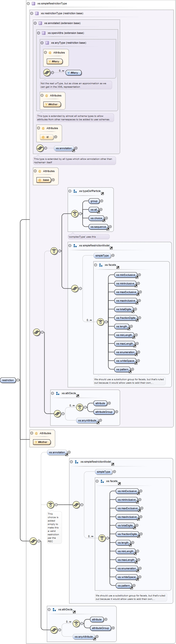Select the sequence compositor preceding xs:annotation in xs:annotated
Image resolution: width=176 pixels, height=644 pixels.
tap(40, 148)
